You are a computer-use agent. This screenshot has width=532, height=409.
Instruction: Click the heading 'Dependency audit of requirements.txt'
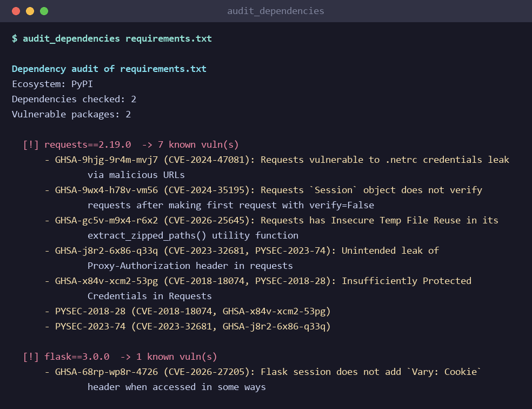click(x=109, y=69)
